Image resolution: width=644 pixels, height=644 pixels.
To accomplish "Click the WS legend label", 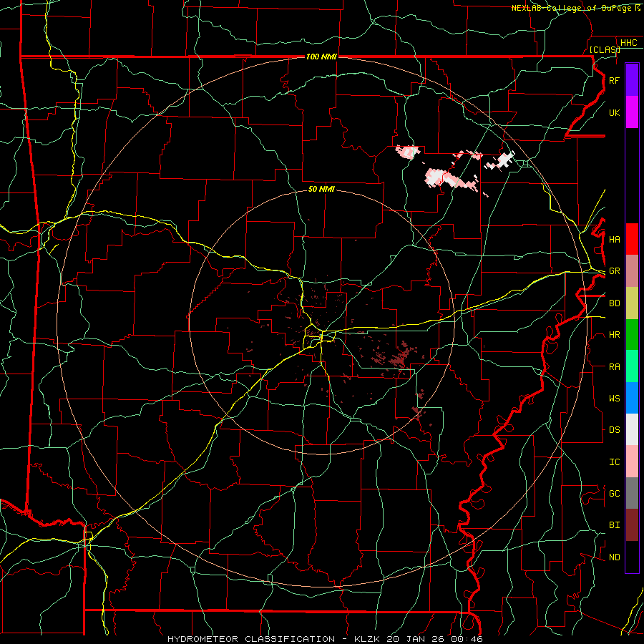I will tap(614, 399).
